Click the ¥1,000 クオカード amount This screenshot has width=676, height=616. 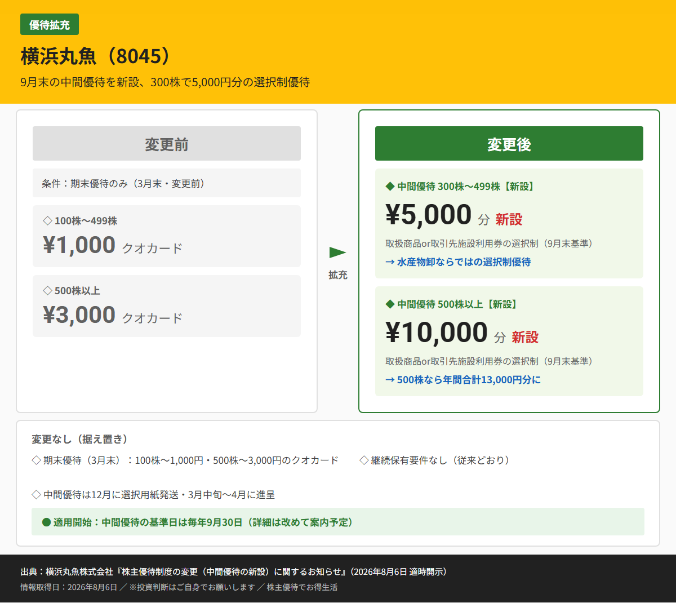(x=113, y=245)
